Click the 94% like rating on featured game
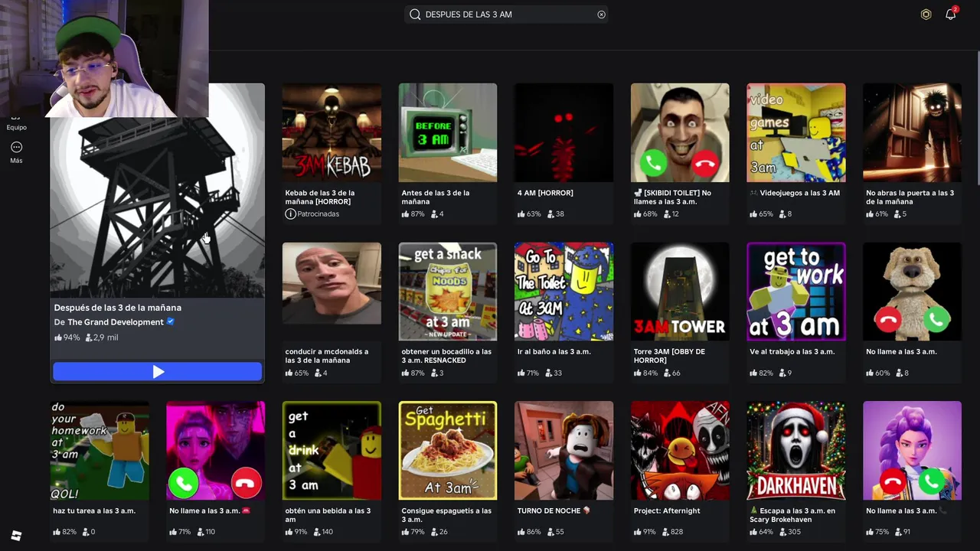The width and height of the screenshot is (980, 551). [67, 337]
